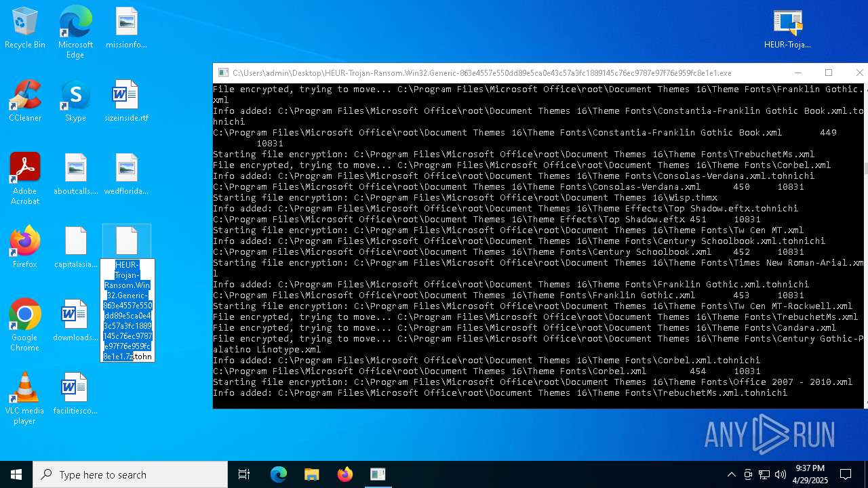Image resolution: width=868 pixels, height=488 pixels.
Task: Open CCleaner desktop shortcut
Action: (x=25, y=101)
